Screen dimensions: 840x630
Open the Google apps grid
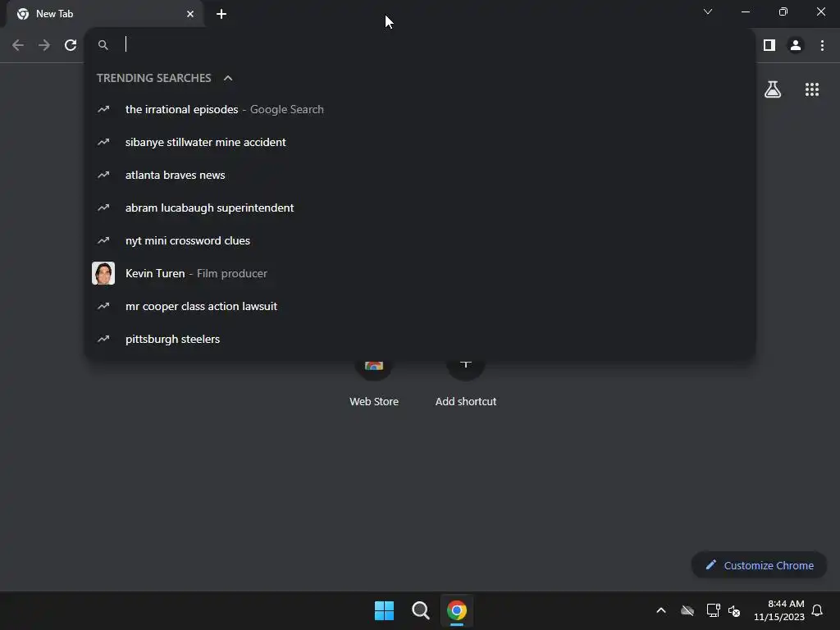812,89
